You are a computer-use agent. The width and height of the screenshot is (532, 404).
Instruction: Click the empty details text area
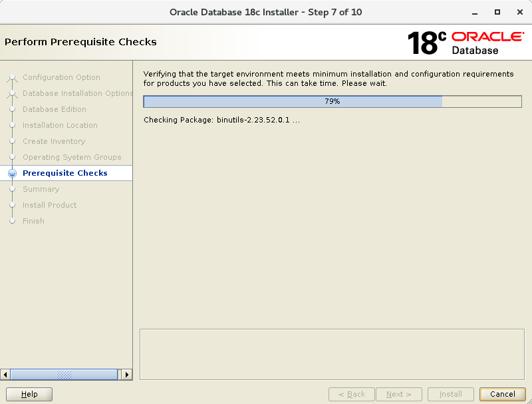(x=332, y=355)
